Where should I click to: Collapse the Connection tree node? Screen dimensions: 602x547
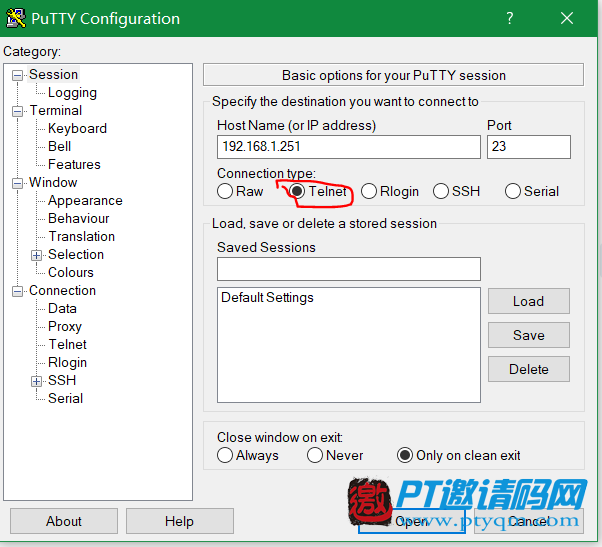pos(17,291)
